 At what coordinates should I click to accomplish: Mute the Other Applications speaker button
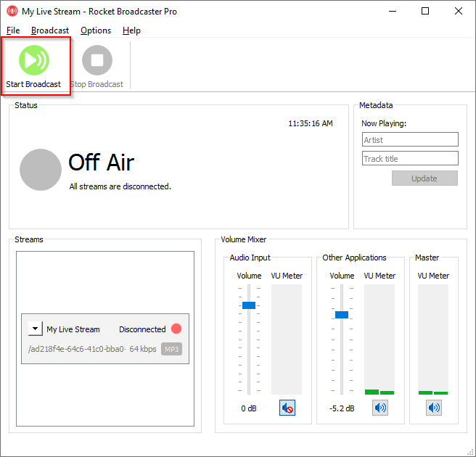380,408
